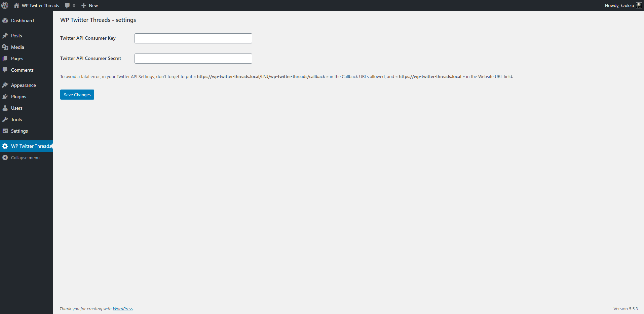Image resolution: width=644 pixels, height=314 pixels.
Task: Open the comments bubble icon in the admin bar
Action: click(67, 5)
